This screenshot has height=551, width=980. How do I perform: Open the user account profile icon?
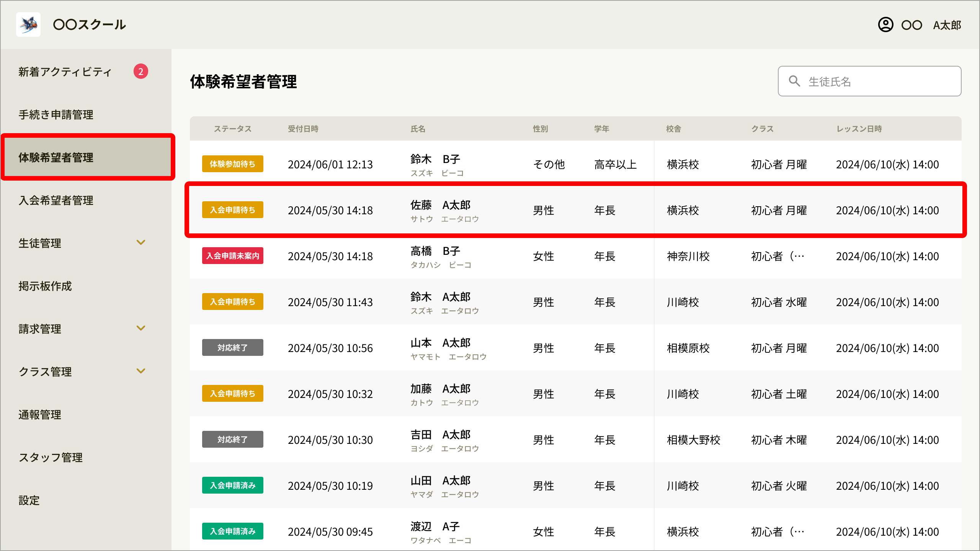(885, 25)
